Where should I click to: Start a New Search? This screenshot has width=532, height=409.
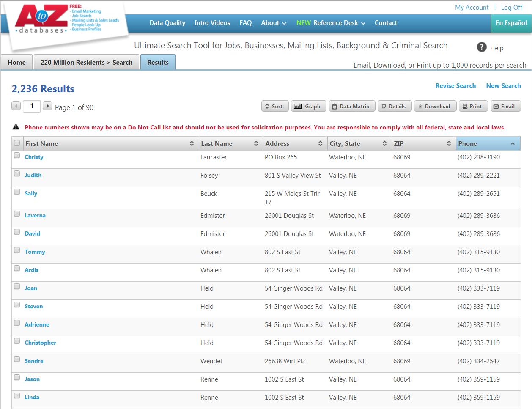click(503, 86)
